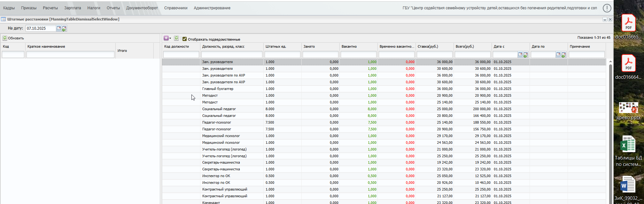Open calendar picker in Дата с filter

tap(520, 55)
